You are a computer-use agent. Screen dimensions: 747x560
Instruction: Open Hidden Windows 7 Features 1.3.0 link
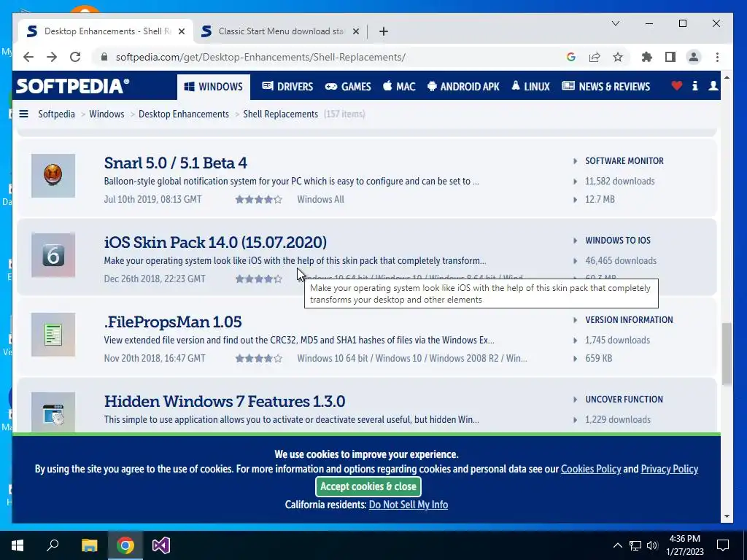pos(225,402)
